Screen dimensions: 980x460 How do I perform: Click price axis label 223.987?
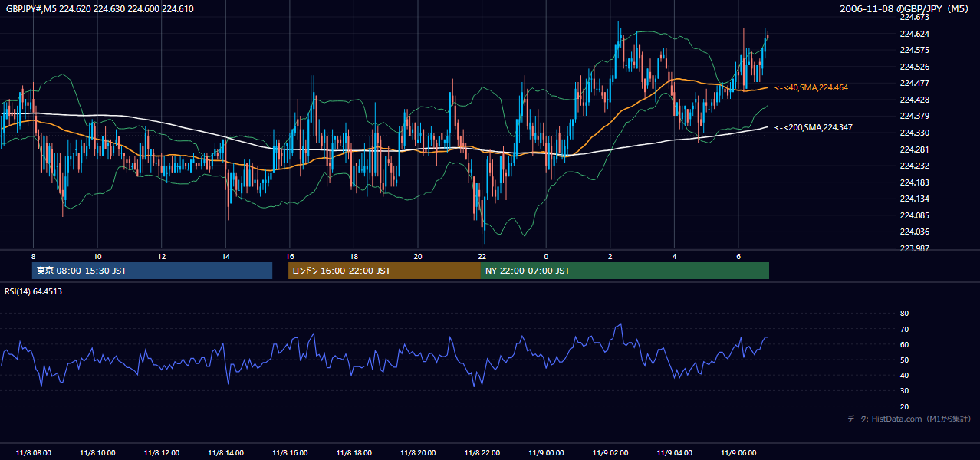pos(914,248)
